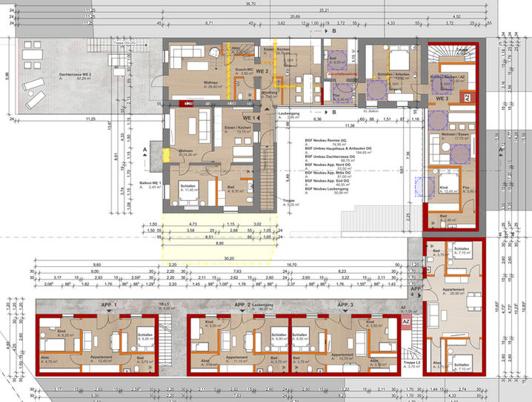532x402 pixels.
Task: Click the '8,90' dimension value
Action: point(219,243)
